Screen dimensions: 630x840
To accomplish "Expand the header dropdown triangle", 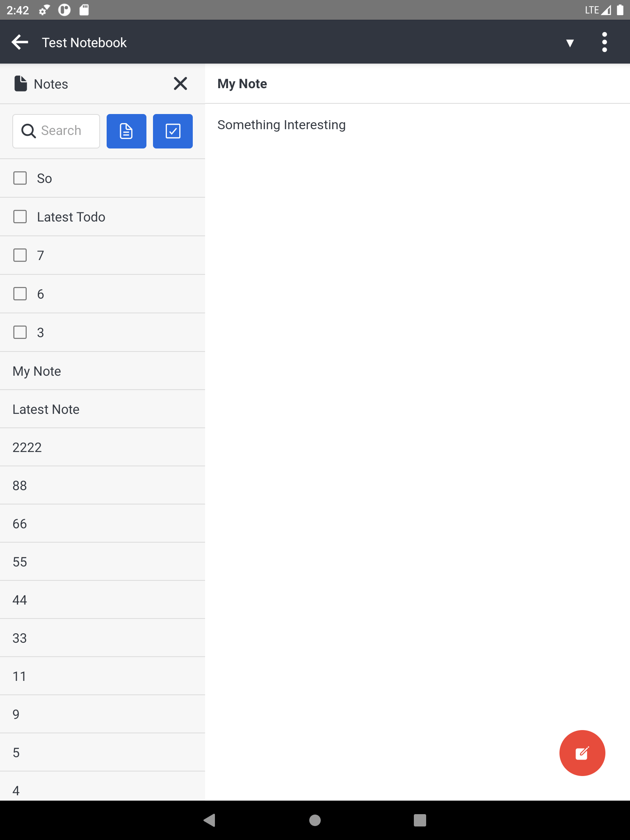I will [x=570, y=43].
